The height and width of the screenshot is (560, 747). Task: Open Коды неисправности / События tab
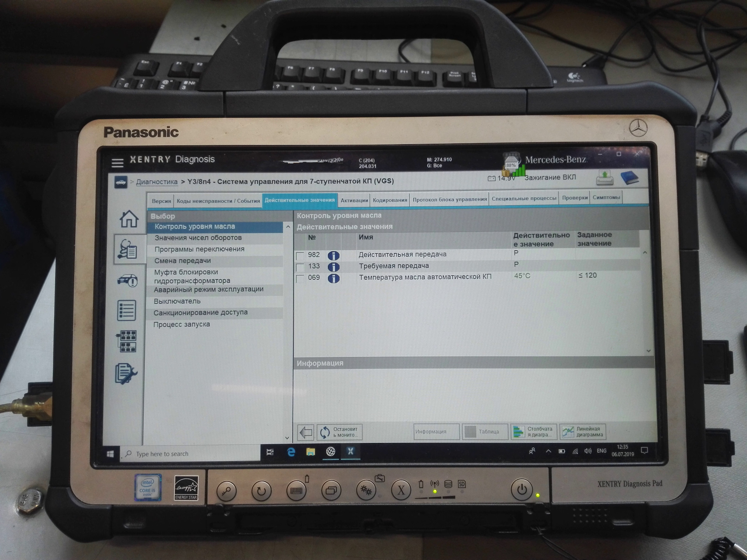(x=218, y=201)
